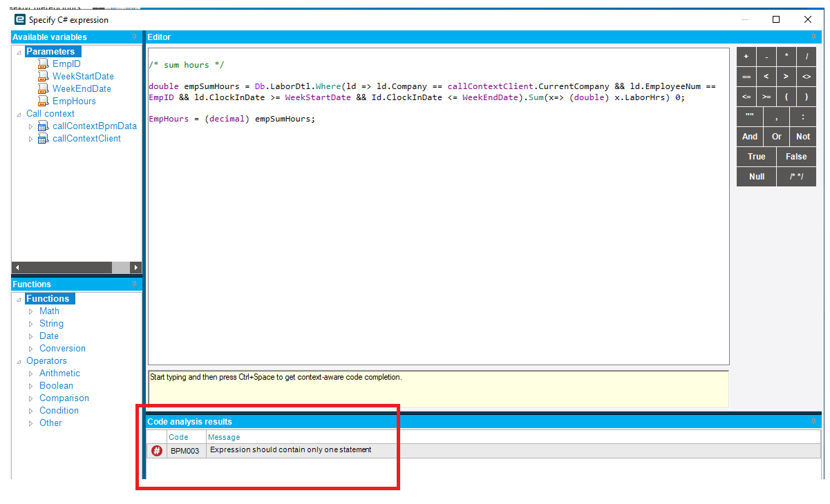830x504 pixels.
Task: Click the callContextBpmData table icon
Action: coord(43,126)
